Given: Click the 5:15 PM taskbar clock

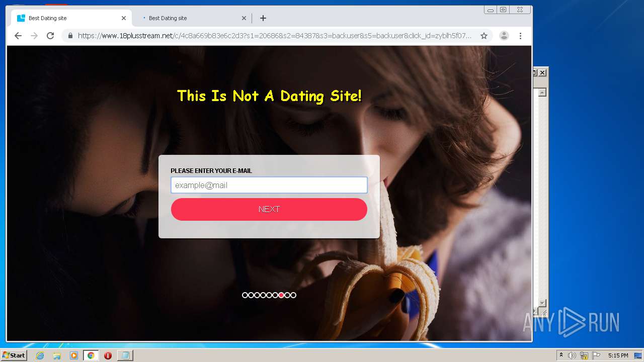Looking at the screenshot, I should (618, 355).
